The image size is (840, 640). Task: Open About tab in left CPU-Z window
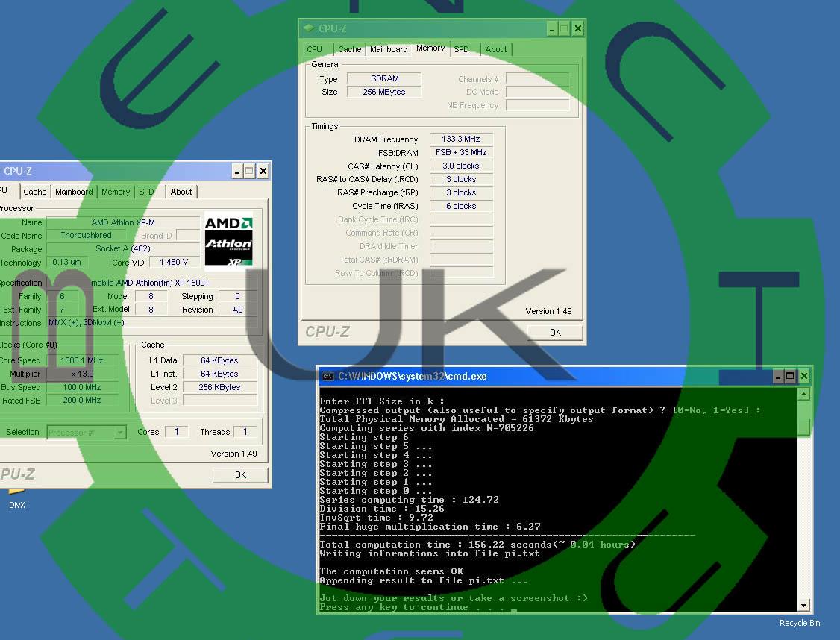pos(181,192)
